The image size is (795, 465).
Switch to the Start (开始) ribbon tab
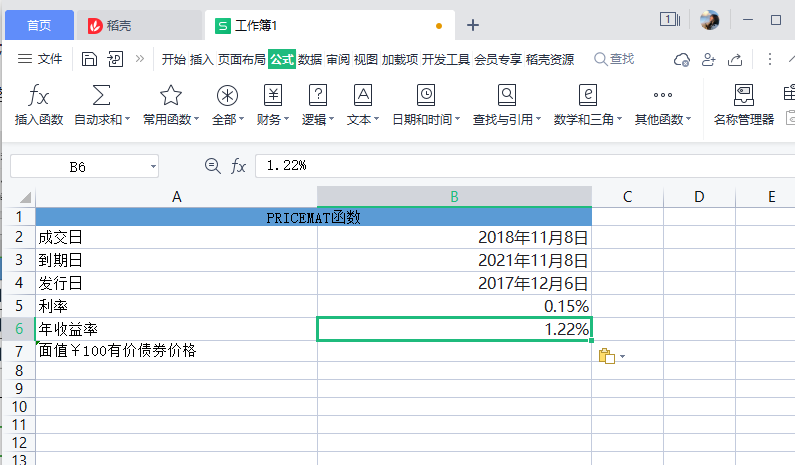(173, 59)
